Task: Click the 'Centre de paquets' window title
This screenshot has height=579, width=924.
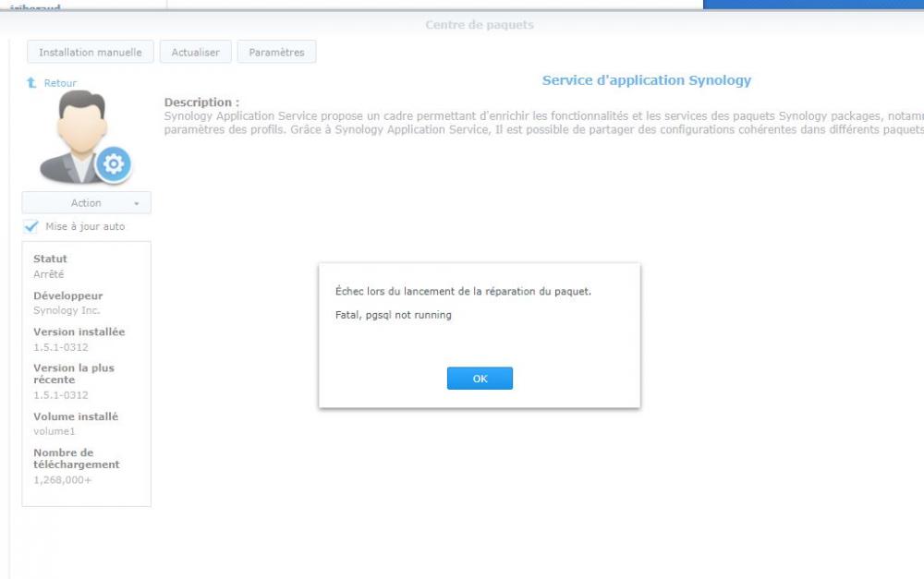Action: [x=480, y=25]
